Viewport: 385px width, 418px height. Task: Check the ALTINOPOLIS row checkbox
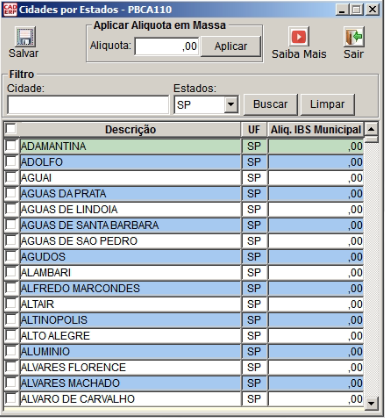(x=11, y=319)
